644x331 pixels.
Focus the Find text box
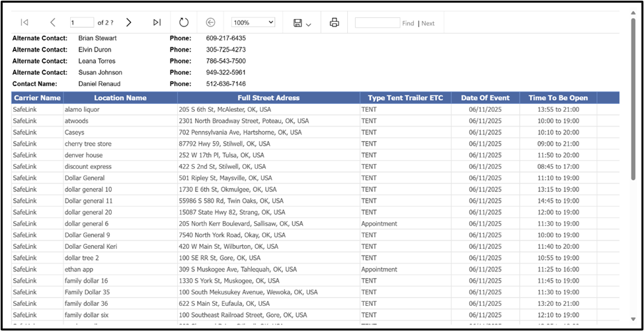click(x=378, y=23)
